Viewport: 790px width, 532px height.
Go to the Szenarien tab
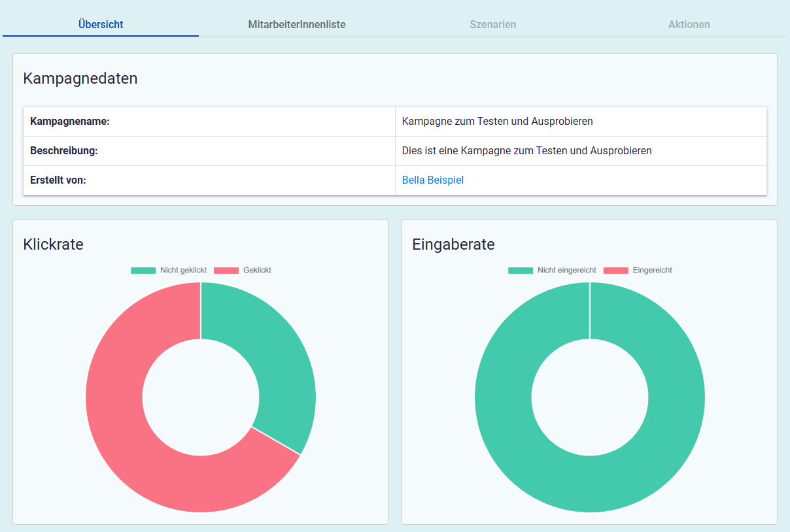point(492,25)
